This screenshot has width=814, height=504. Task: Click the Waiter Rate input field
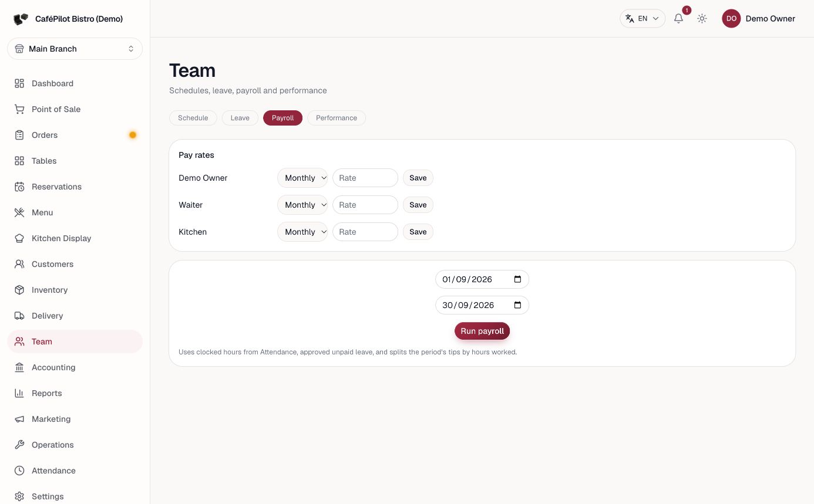[365, 205]
